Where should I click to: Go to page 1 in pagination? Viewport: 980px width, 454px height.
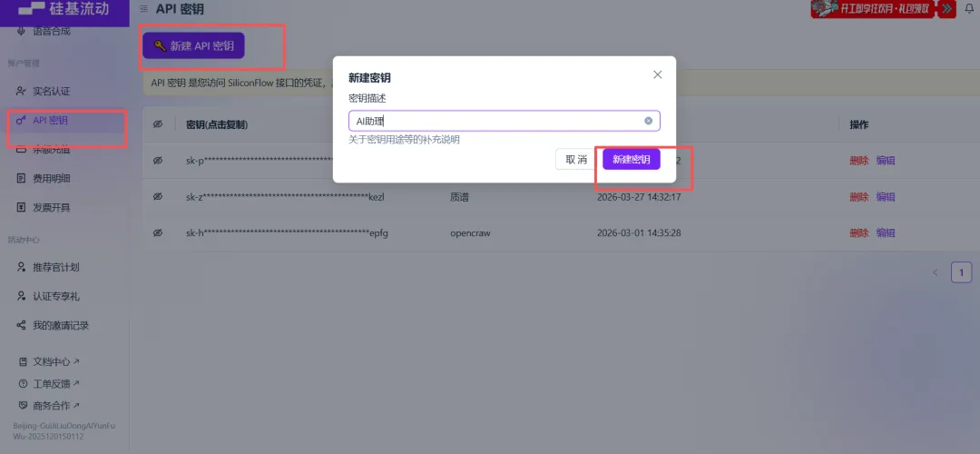pos(961,272)
